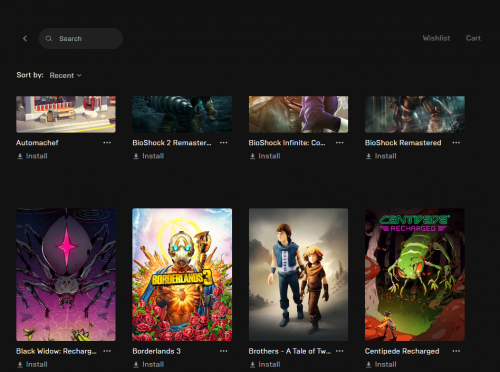Go to the Cart
The height and width of the screenshot is (372, 500).
tap(473, 38)
